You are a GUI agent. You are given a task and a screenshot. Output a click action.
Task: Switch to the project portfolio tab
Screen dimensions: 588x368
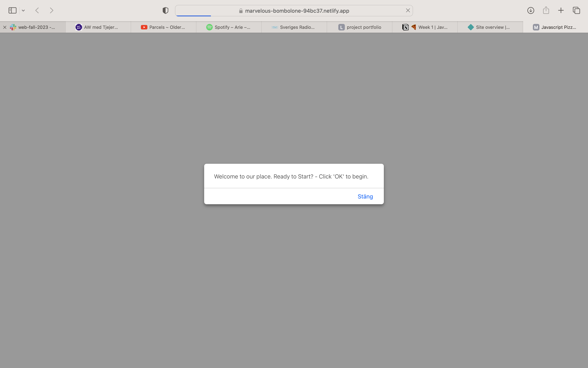click(360, 27)
